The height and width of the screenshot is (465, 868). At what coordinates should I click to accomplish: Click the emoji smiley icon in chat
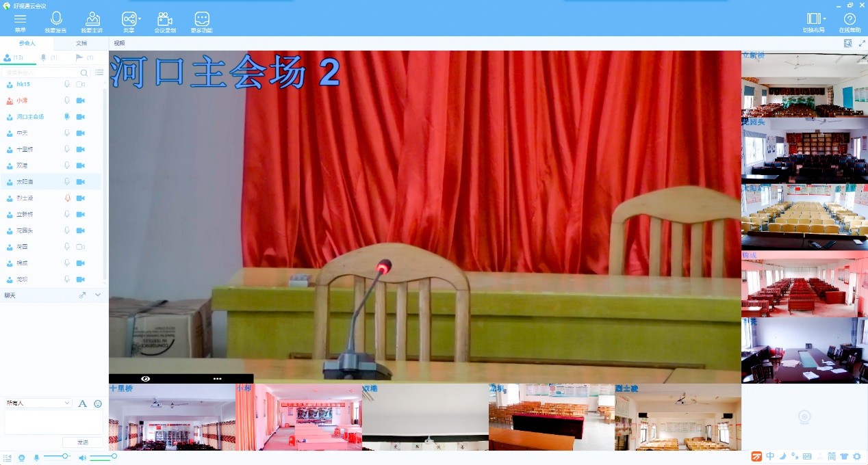(x=98, y=403)
